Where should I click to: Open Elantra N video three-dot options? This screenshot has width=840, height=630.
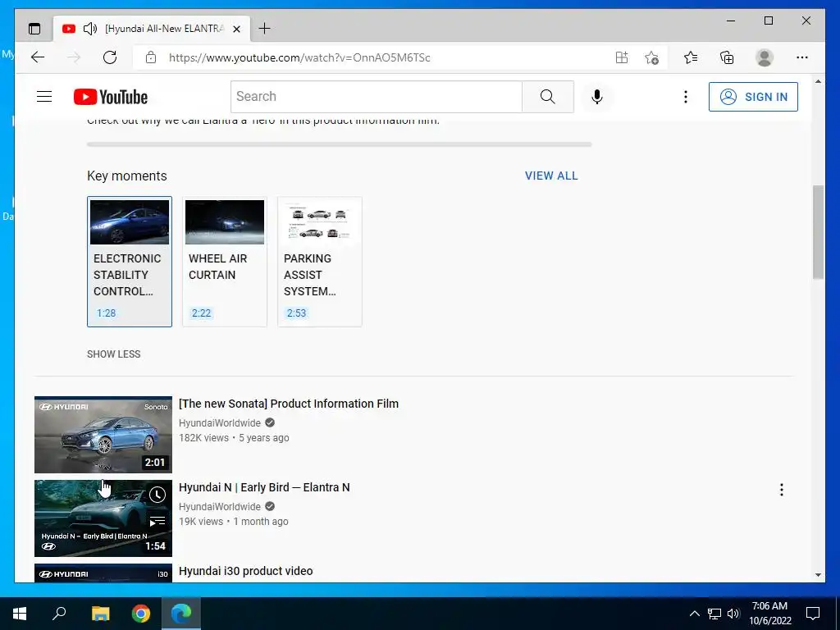pos(782,489)
